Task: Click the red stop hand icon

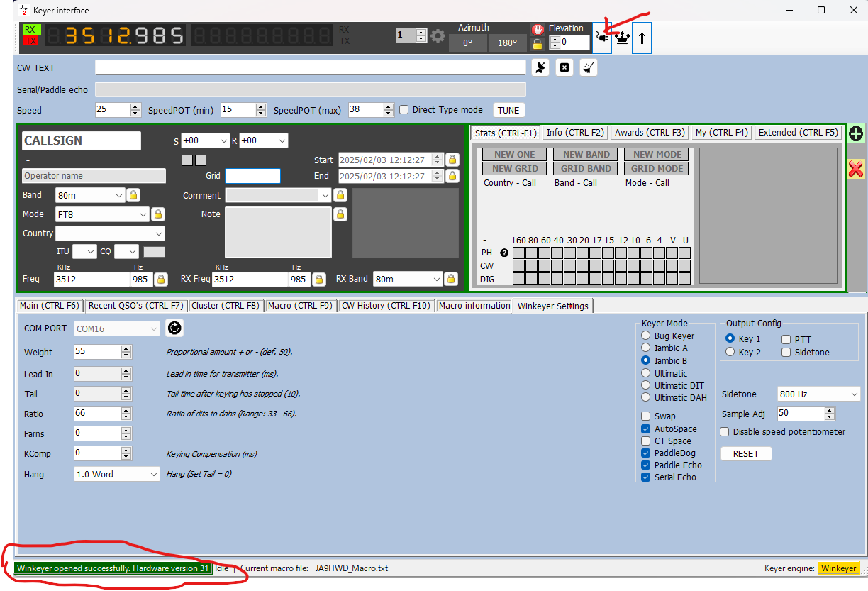Action: pos(538,29)
